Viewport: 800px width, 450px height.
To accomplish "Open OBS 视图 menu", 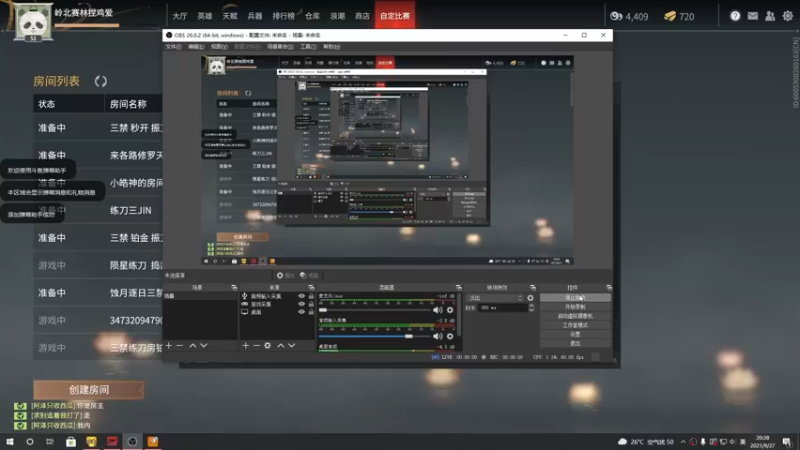I will point(219,46).
